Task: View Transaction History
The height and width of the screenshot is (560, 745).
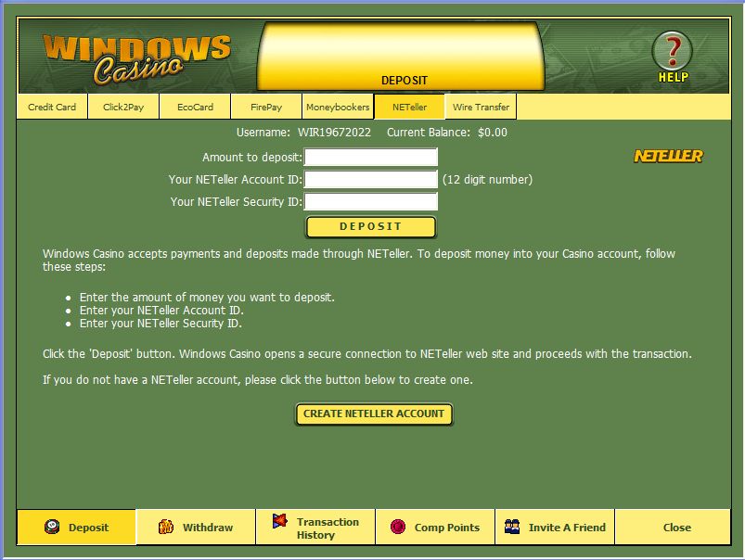Action: click(315, 527)
